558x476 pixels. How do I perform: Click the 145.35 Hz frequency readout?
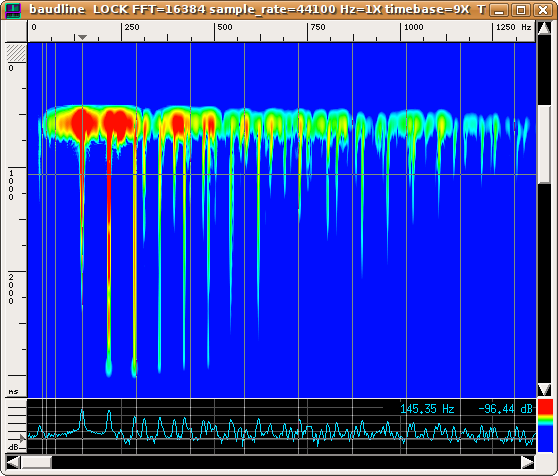tap(427, 409)
